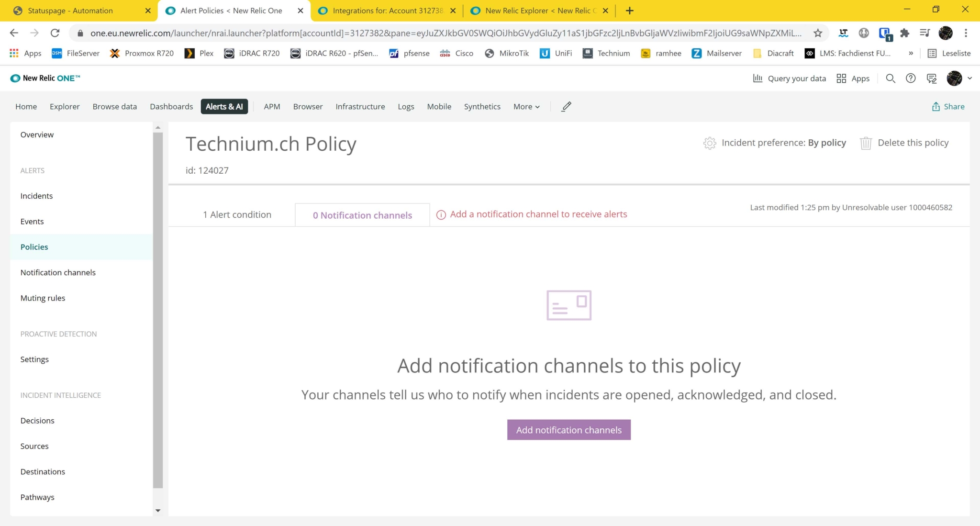Click the search magnifier icon

coord(891,78)
